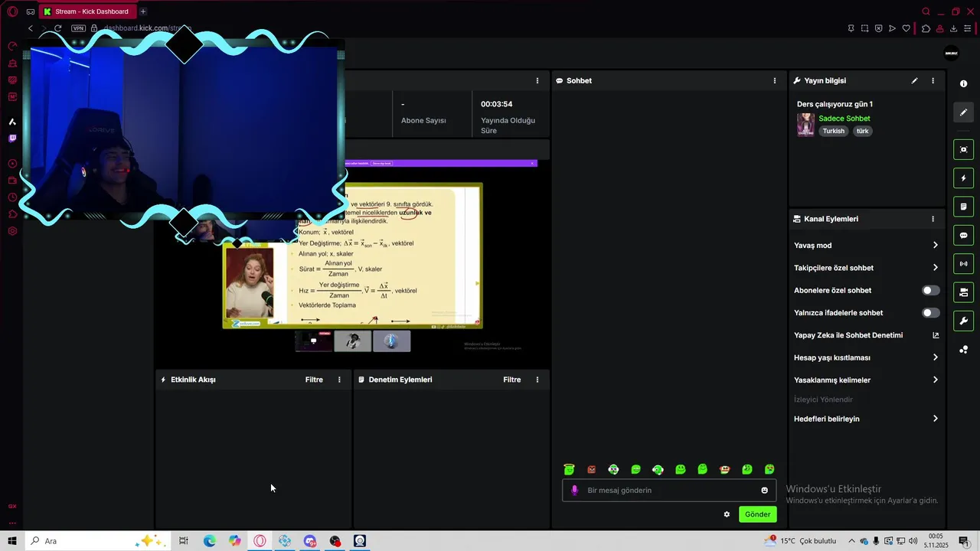Toggle Abonelere özel sohbet switch
This screenshot has width=980, height=551.
coord(930,291)
